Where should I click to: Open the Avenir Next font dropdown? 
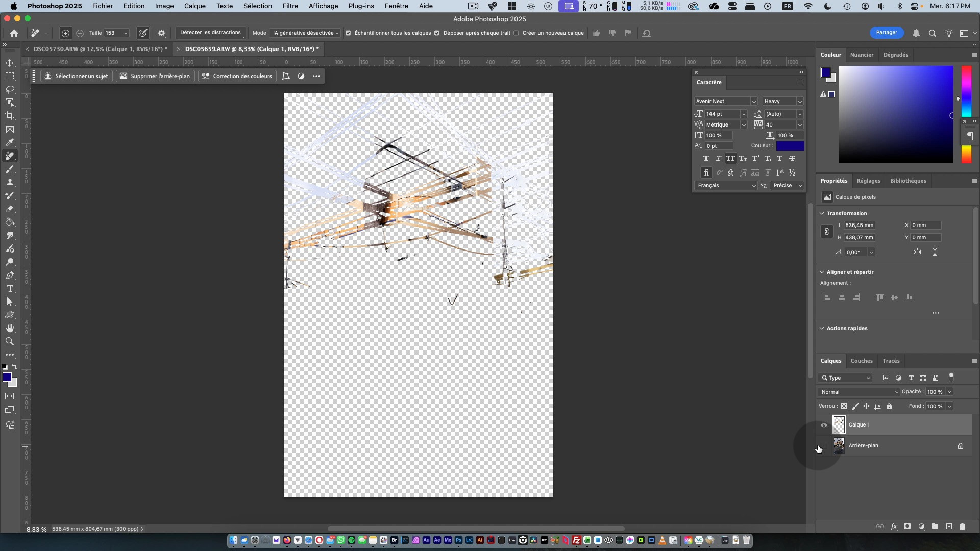pyautogui.click(x=725, y=101)
